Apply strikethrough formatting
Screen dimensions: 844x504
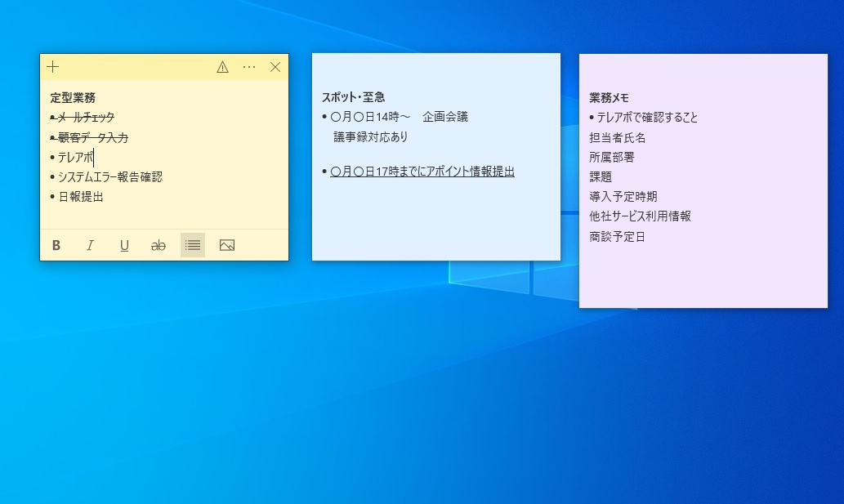click(x=159, y=245)
